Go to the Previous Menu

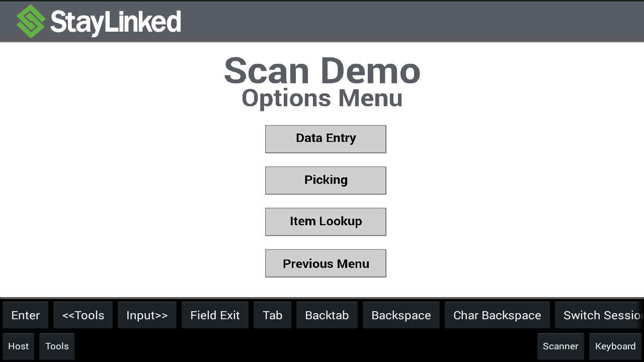click(x=326, y=263)
